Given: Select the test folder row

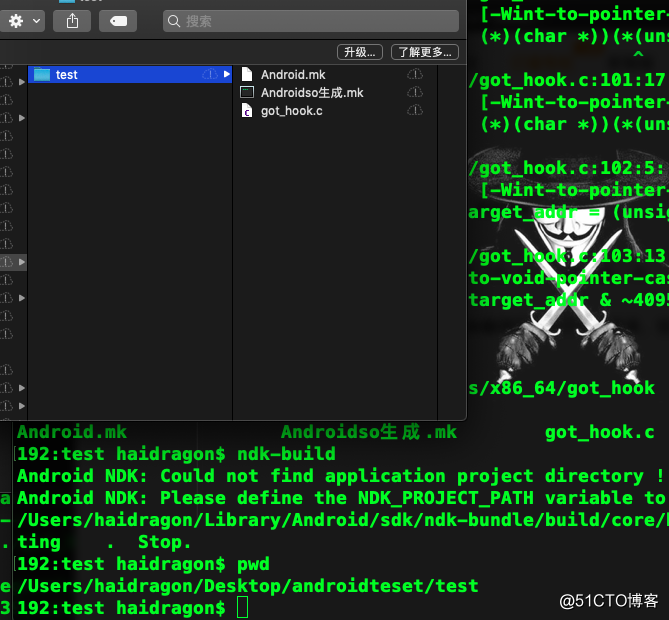Looking at the screenshot, I should [130, 74].
